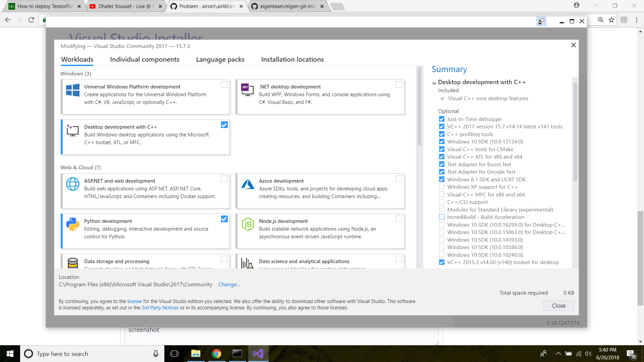Viewport: 644px width, 362px height.
Task: Open Chrome's three-dot customize menu
Action: click(636, 20)
